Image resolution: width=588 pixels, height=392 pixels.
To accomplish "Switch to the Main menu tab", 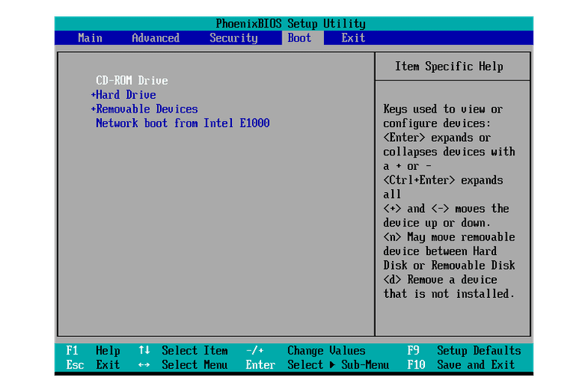I will click(90, 38).
